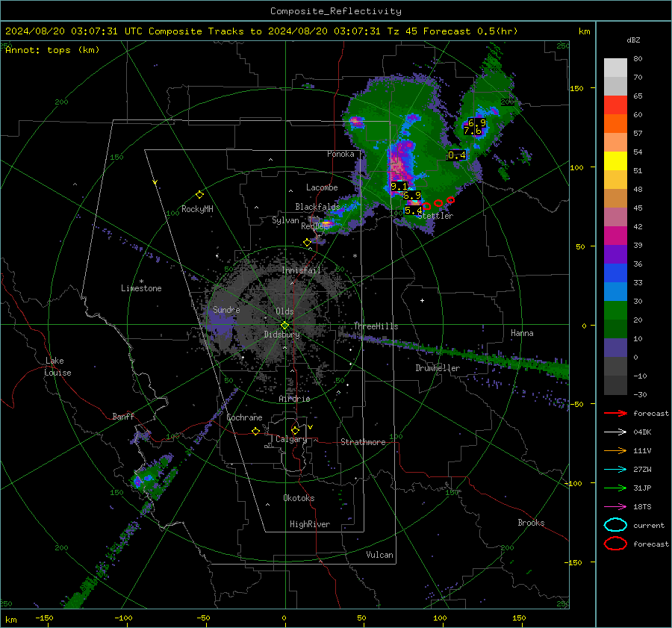Screen dimensions: 672x628
Task: Select the light gray 70–80 dBZ swatch
Action: [x=615, y=68]
